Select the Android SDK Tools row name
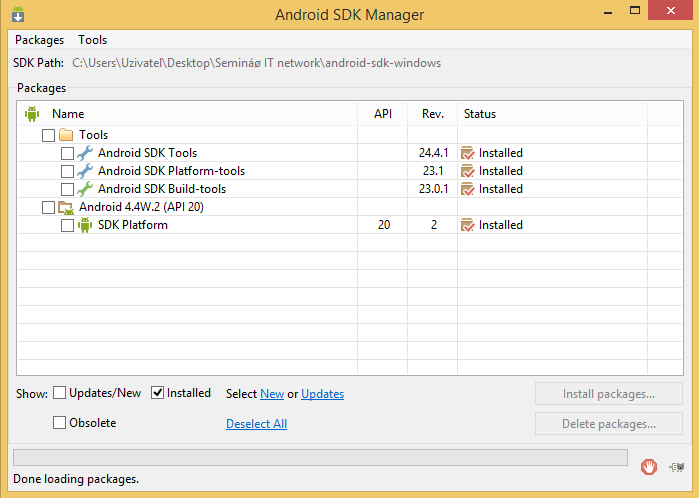Screen dimensions: 699x498 [x=148, y=153]
